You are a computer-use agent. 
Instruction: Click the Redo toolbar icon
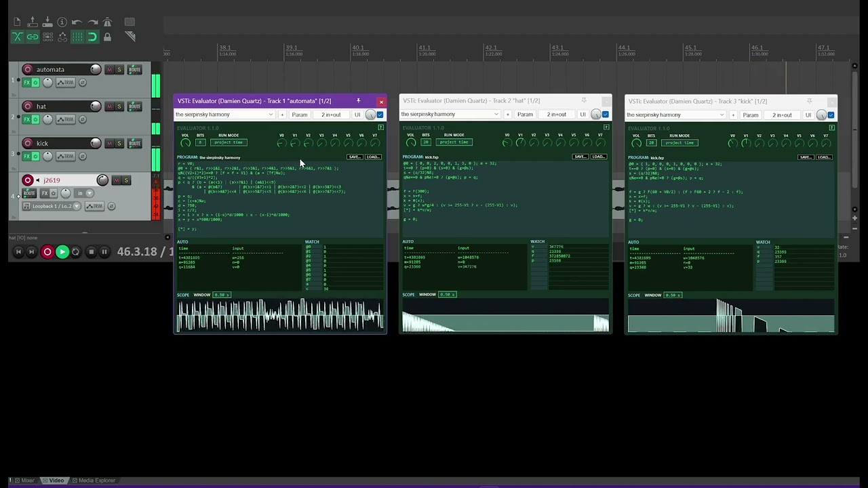pos(93,22)
